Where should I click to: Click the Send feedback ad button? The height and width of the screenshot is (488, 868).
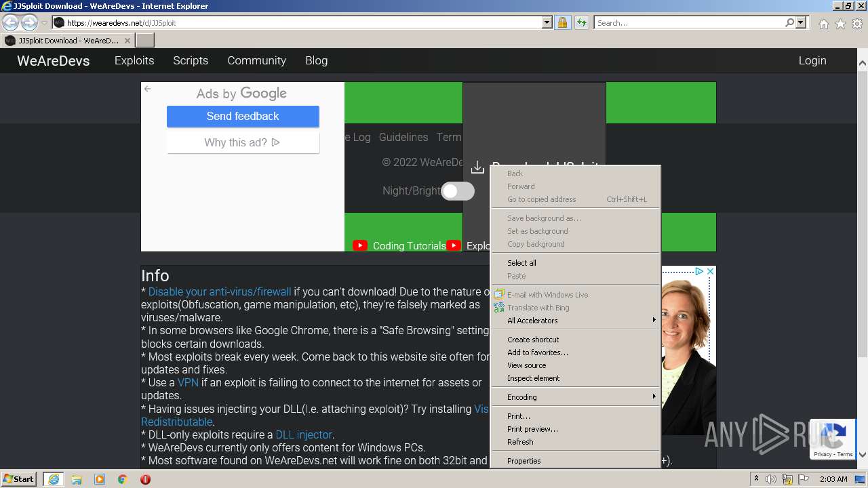point(243,116)
